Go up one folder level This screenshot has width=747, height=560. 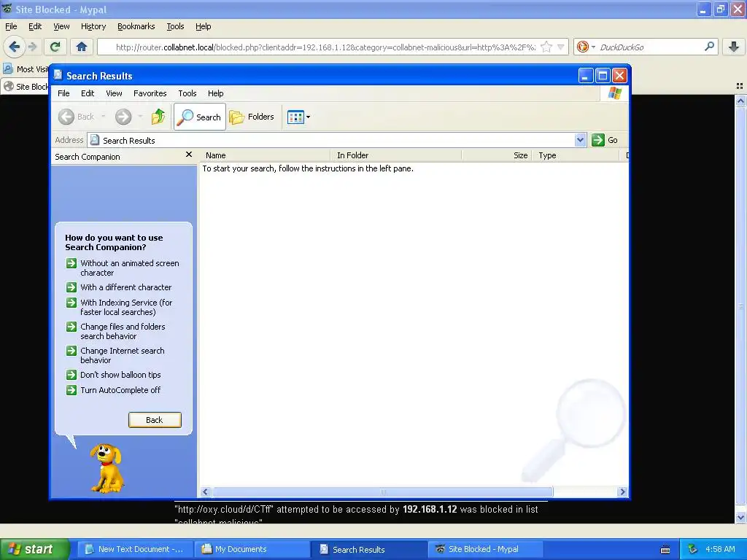click(x=158, y=117)
